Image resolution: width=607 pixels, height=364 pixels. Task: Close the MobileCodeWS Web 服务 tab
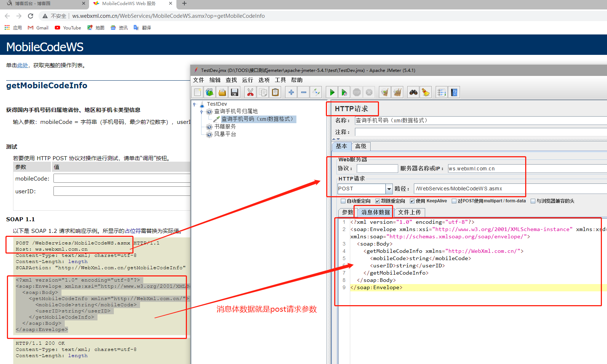(171, 3)
